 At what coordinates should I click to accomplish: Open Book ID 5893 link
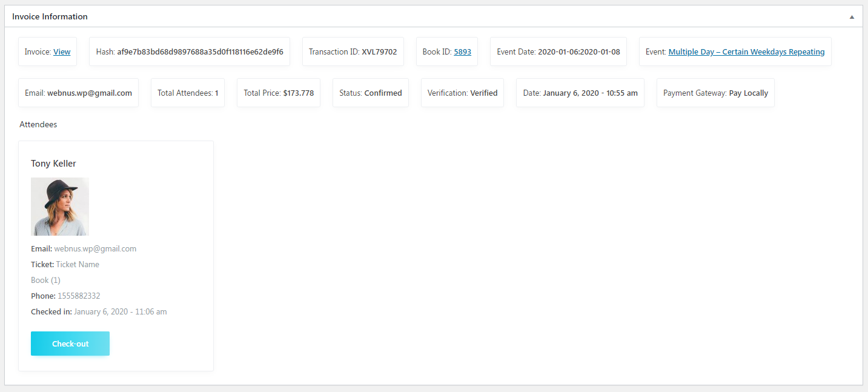tap(462, 52)
